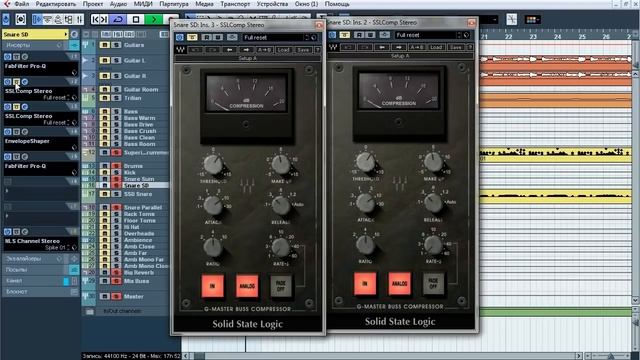Click Save button in Ins. 3 window
This screenshot has height=360, width=640.
(x=303, y=50)
